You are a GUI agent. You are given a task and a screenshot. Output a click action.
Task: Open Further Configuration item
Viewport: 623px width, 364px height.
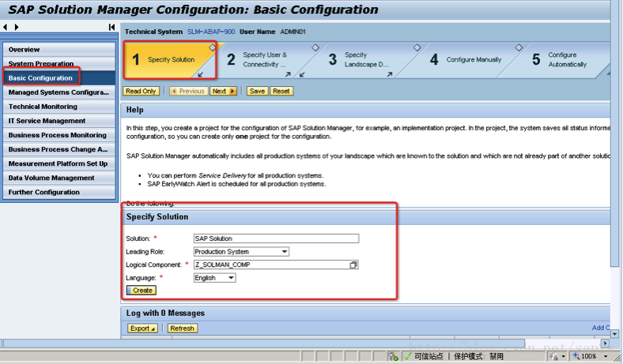point(59,193)
